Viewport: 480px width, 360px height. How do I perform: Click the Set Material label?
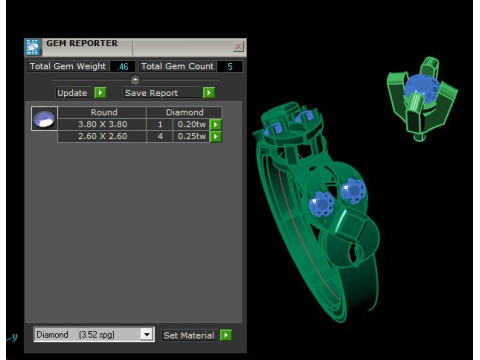click(x=189, y=335)
